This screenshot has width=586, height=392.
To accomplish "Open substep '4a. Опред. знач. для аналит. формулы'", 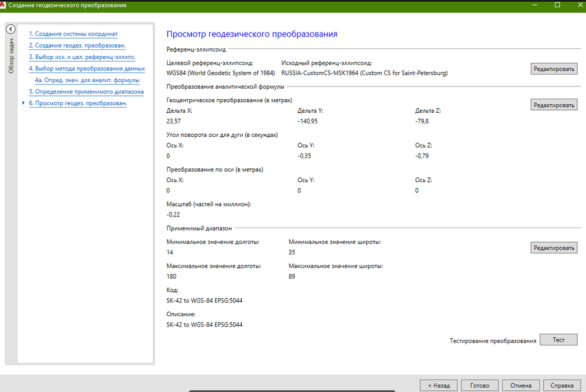I will tap(87, 80).
